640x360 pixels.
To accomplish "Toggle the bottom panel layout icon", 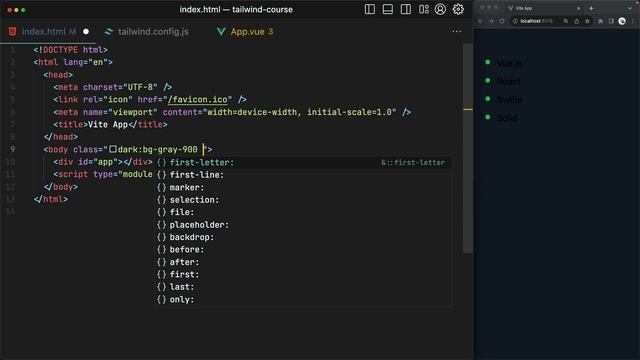I will tap(388, 9).
